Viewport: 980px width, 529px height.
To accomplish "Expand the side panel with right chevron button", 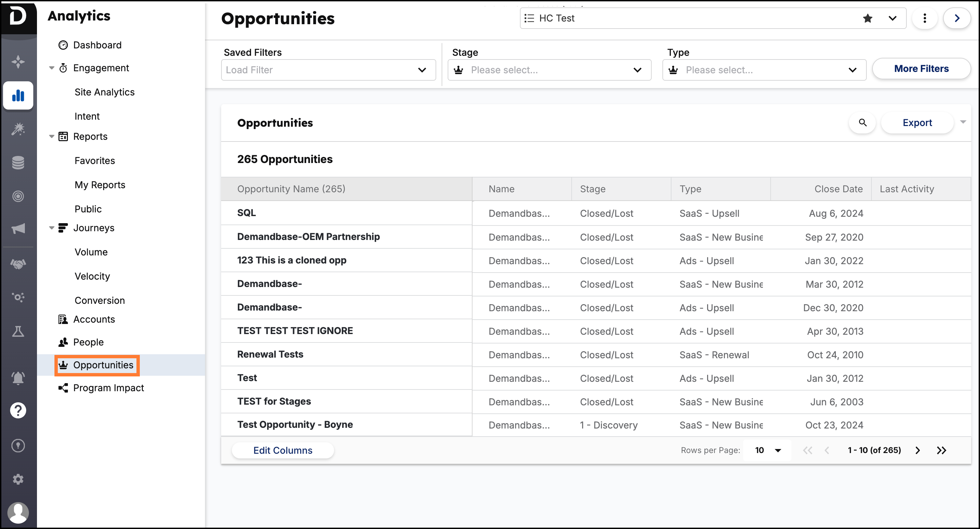I will point(957,18).
